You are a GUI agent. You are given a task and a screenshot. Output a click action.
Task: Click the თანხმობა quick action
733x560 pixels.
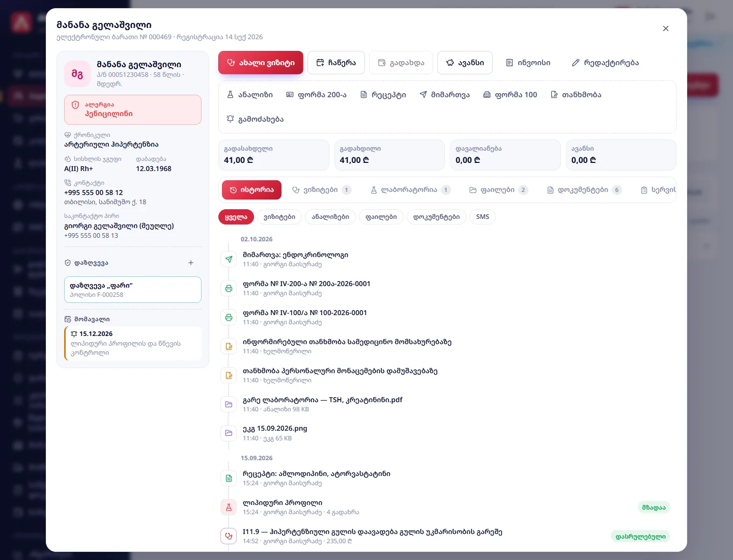(x=576, y=95)
